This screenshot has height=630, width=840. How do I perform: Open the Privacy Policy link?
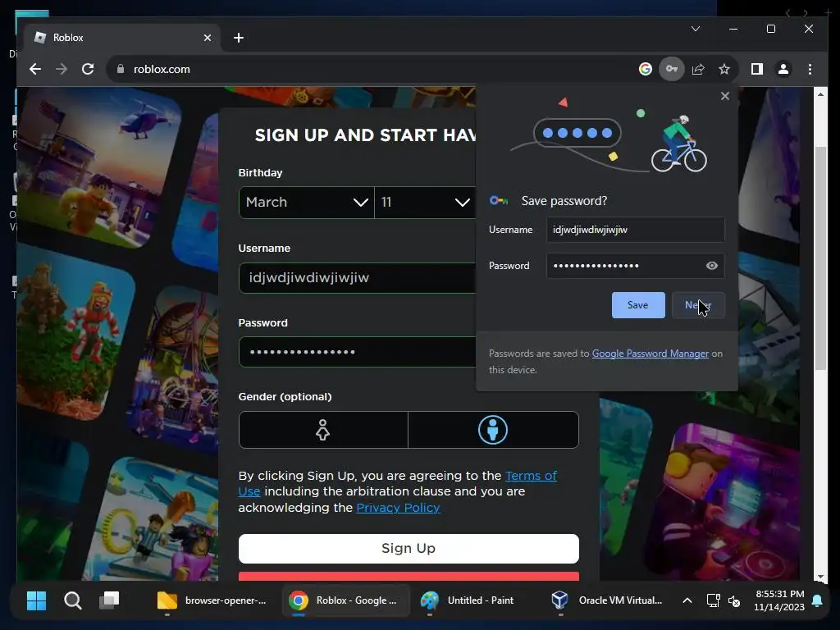pyautogui.click(x=398, y=507)
